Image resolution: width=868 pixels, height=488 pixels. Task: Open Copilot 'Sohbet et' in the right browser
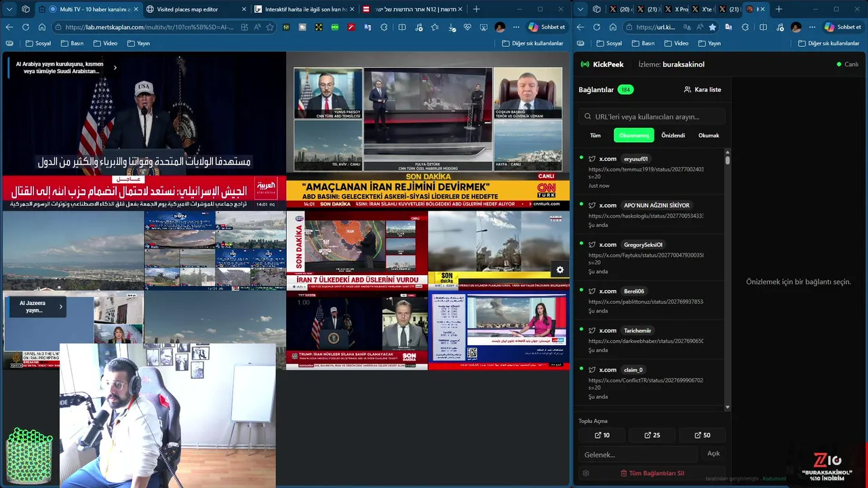click(x=843, y=27)
